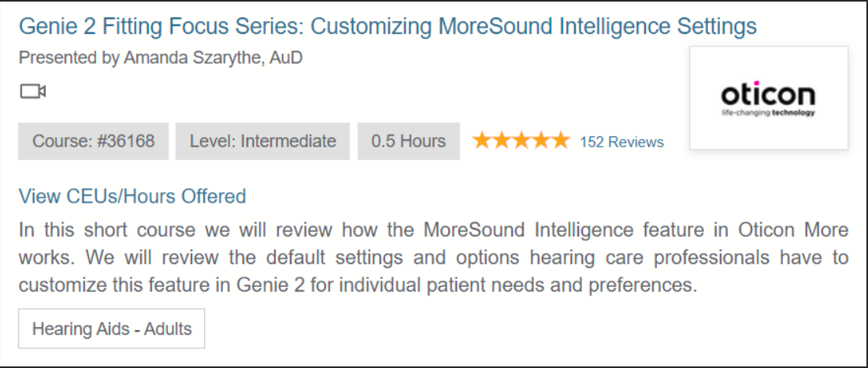This screenshot has height=368, width=868.
Task: Select the third rating star
Action: tap(521, 141)
